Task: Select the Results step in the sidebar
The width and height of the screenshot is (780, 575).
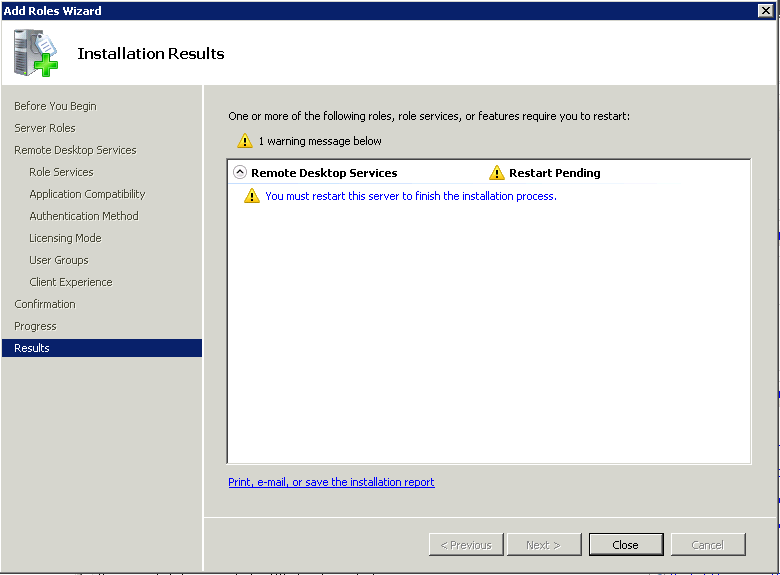Action: point(102,348)
